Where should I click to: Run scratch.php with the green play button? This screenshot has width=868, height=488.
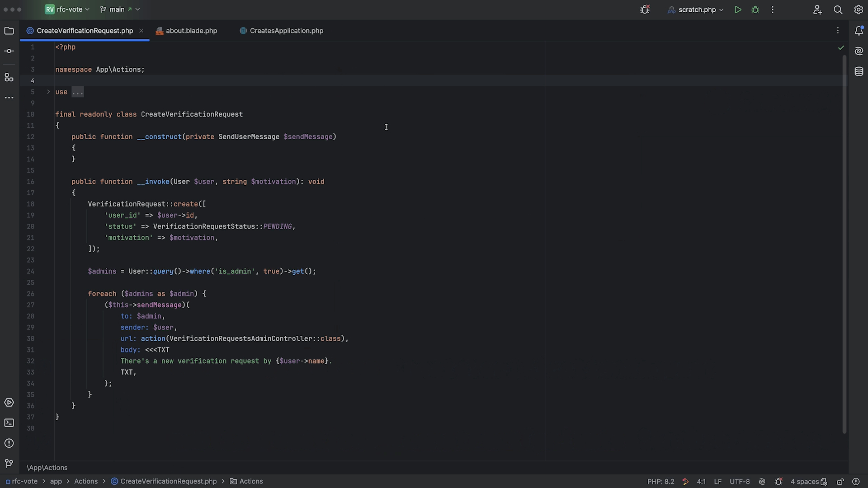pos(738,9)
